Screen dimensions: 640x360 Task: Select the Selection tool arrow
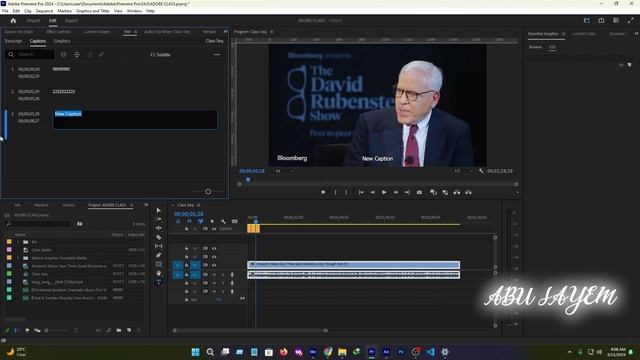pyautogui.click(x=159, y=210)
